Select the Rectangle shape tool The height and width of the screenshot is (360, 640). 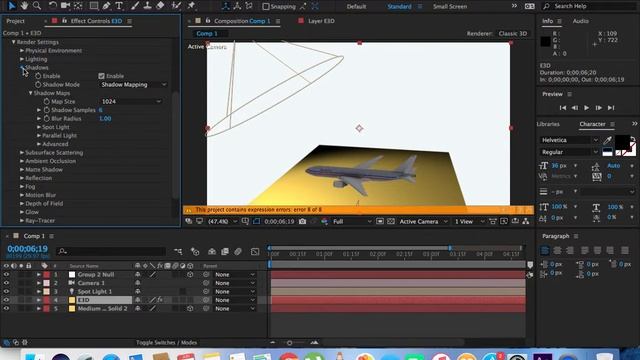click(x=94, y=6)
